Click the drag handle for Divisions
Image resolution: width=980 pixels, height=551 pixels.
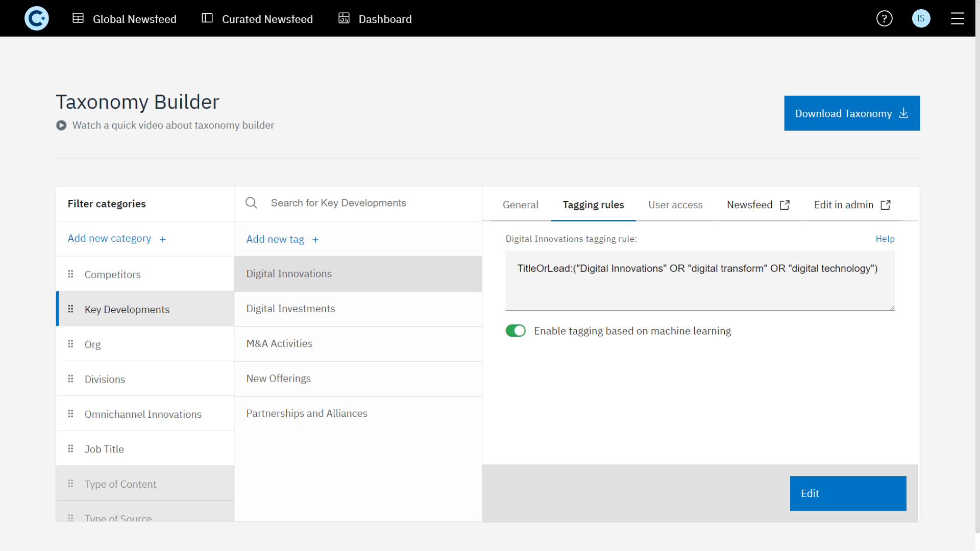coord(70,379)
